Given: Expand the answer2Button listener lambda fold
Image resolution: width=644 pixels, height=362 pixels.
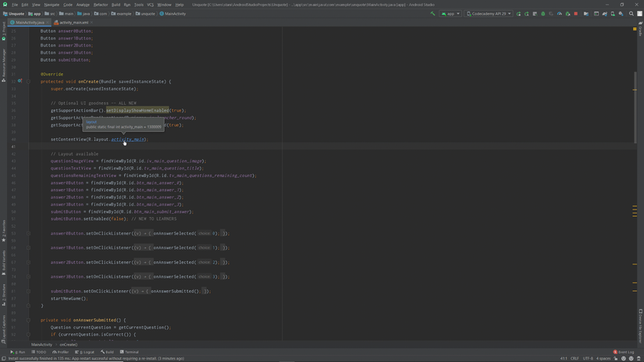Looking at the screenshot, I should click(28, 262).
